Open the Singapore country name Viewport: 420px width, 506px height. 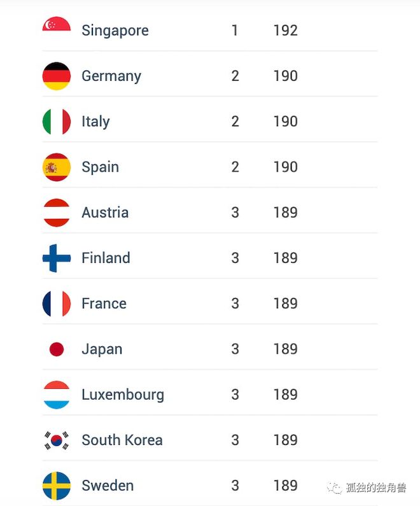pos(115,31)
